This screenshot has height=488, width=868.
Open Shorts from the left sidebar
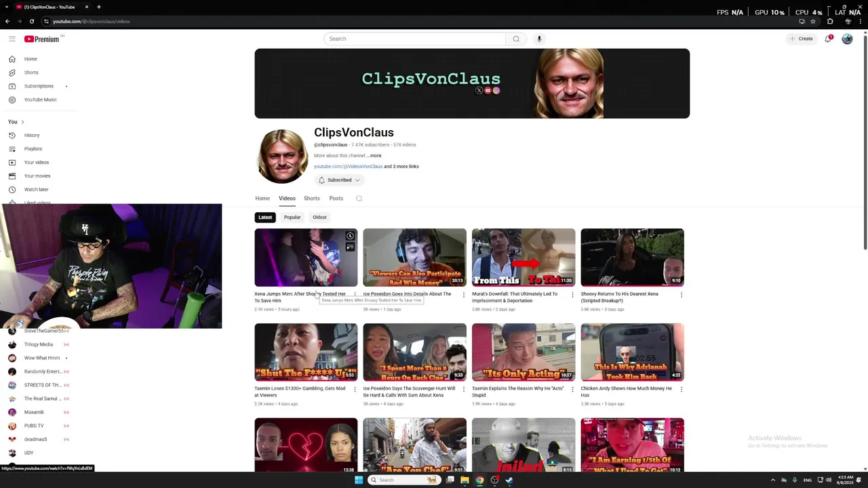coord(31,73)
